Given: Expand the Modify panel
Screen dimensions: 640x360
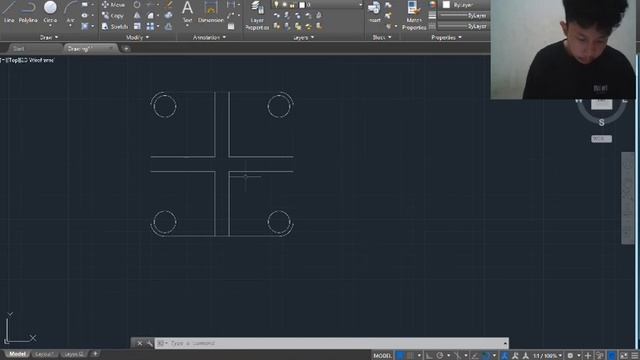Looking at the screenshot, I should (x=138, y=37).
